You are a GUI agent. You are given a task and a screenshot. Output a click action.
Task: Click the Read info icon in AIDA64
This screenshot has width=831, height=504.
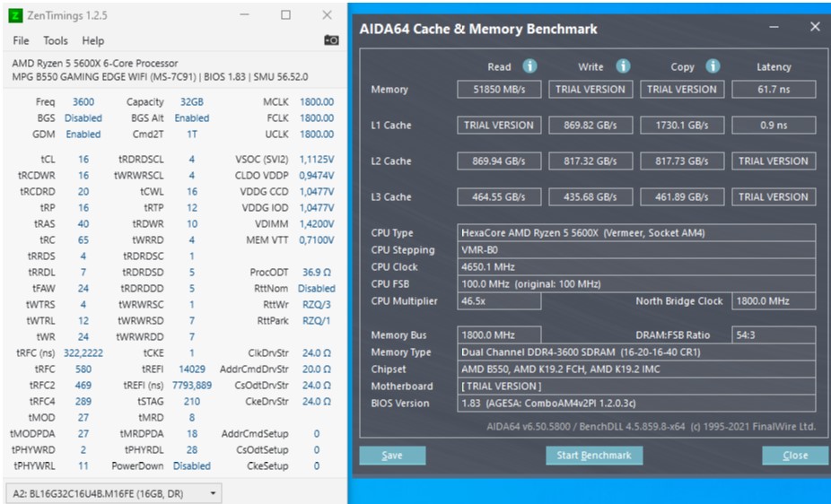529,66
